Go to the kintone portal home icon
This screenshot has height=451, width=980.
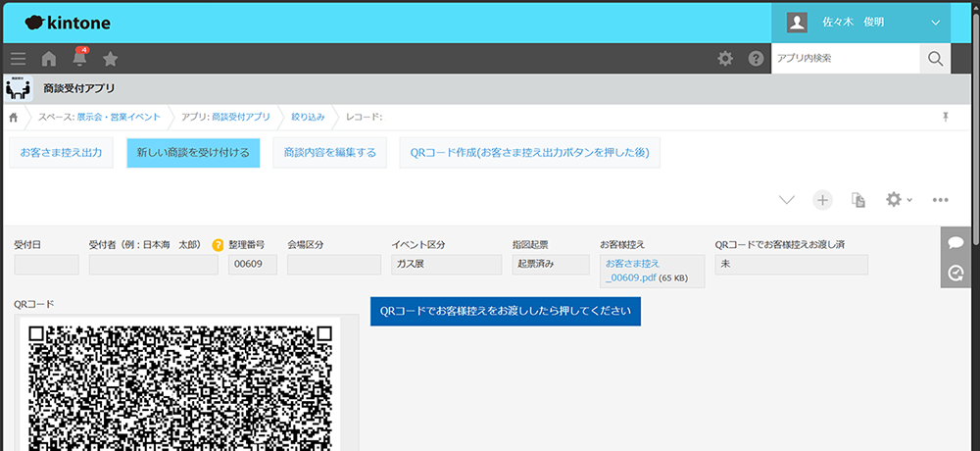(49, 59)
